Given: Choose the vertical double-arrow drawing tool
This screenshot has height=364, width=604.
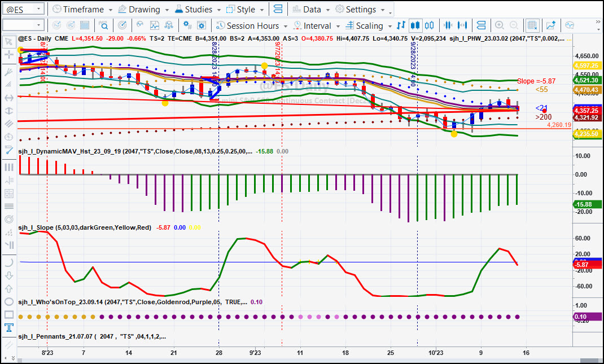Looking at the screenshot, I should point(8,111).
